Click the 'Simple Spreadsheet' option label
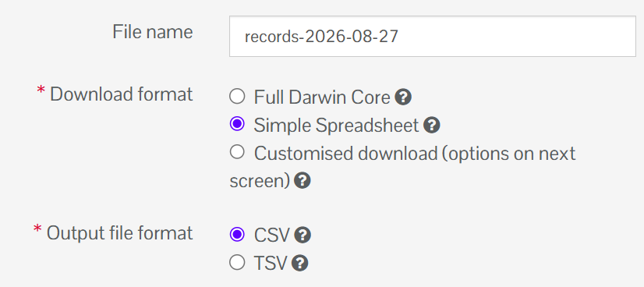Image resolution: width=644 pixels, height=287 pixels. (x=336, y=126)
